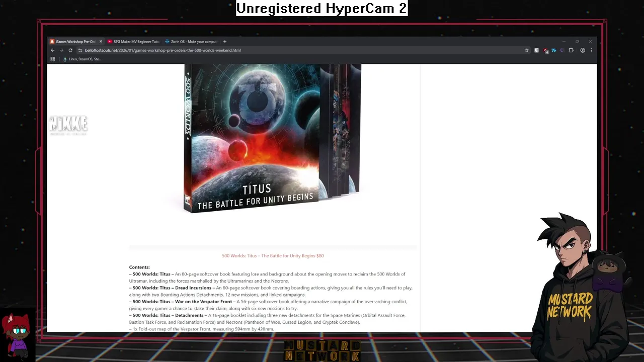Click the 500 Worlds Titus box image

tap(272, 138)
